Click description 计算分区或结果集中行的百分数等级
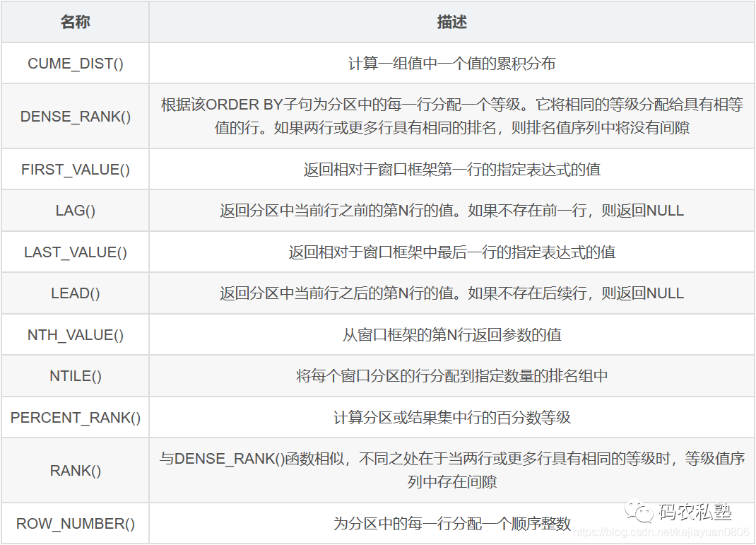 click(451, 418)
